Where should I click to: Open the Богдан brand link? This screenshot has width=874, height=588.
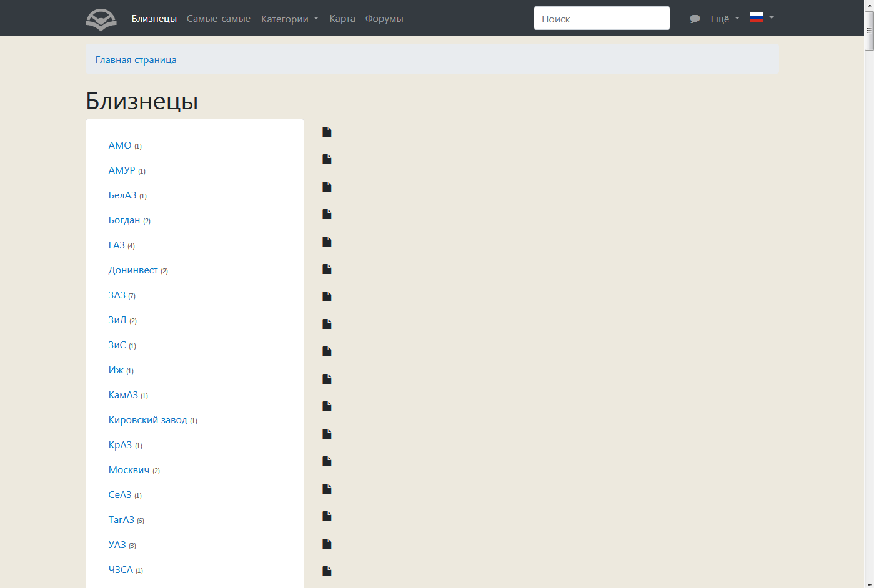pos(124,220)
